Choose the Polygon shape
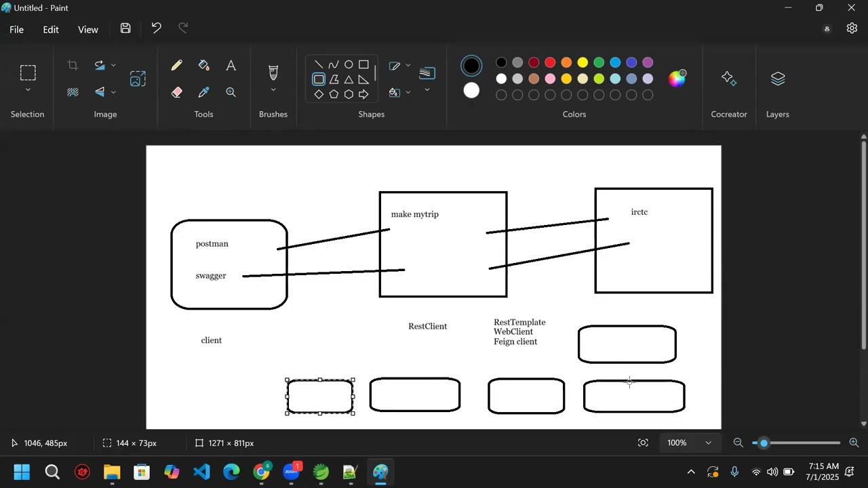This screenshot has height=488, width=868. [334, 79]
